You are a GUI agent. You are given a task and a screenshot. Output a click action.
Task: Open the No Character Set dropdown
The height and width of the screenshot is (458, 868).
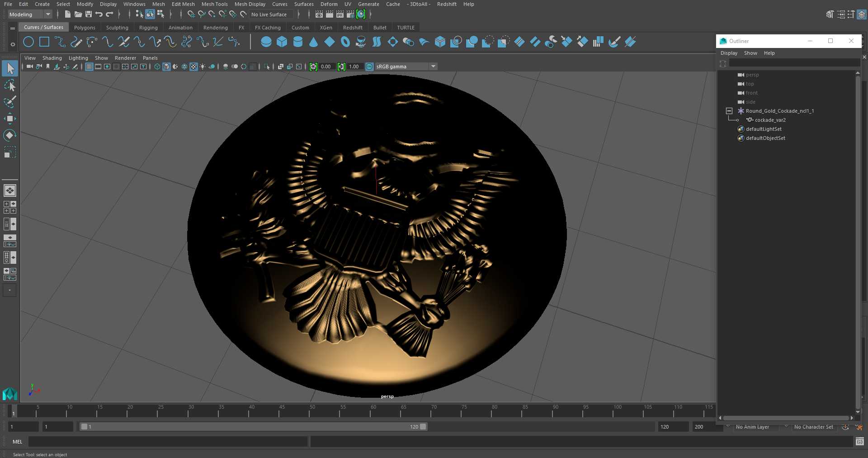coord(814,427)
